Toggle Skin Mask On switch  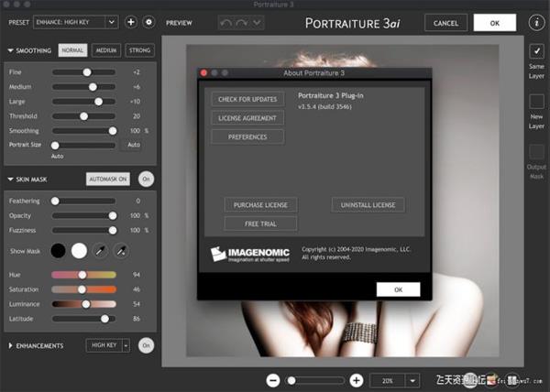click(x=146, y=179)
